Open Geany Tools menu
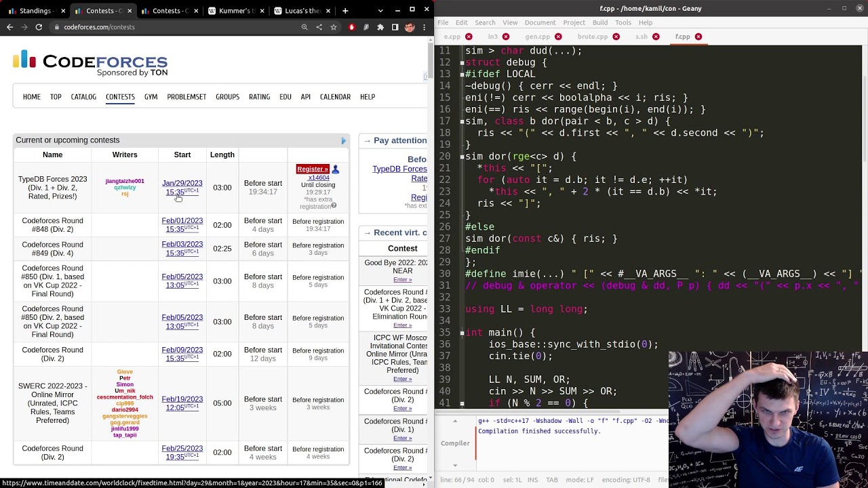Image resolution: width=868 pixels, height=488 pixels. click(x=623, y=22)
